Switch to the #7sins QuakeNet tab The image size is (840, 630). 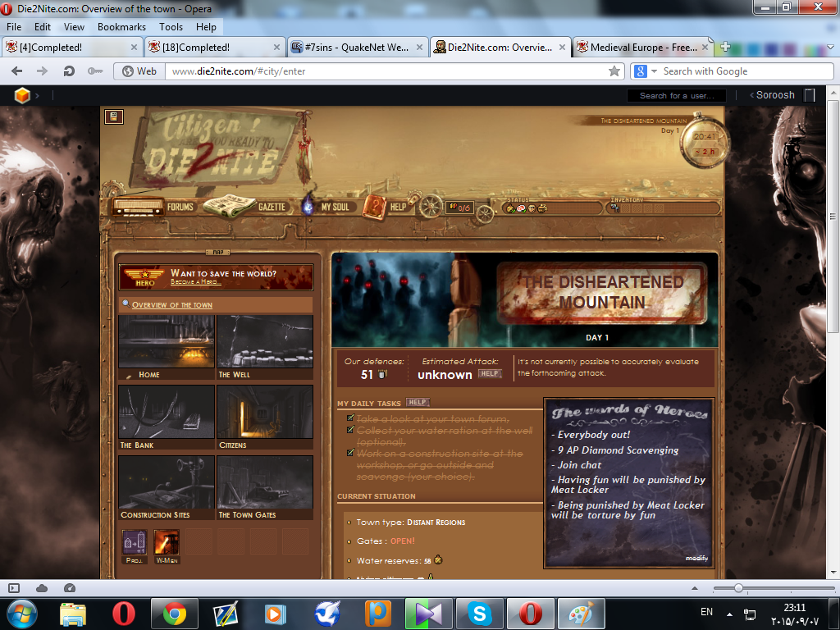pos(358,47)
